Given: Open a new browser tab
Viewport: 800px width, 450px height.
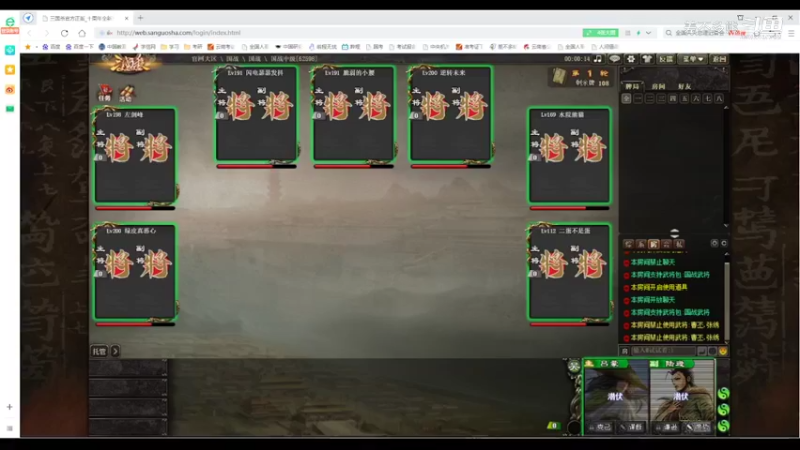Looking at the screenshot, I should tap(140, 18).
